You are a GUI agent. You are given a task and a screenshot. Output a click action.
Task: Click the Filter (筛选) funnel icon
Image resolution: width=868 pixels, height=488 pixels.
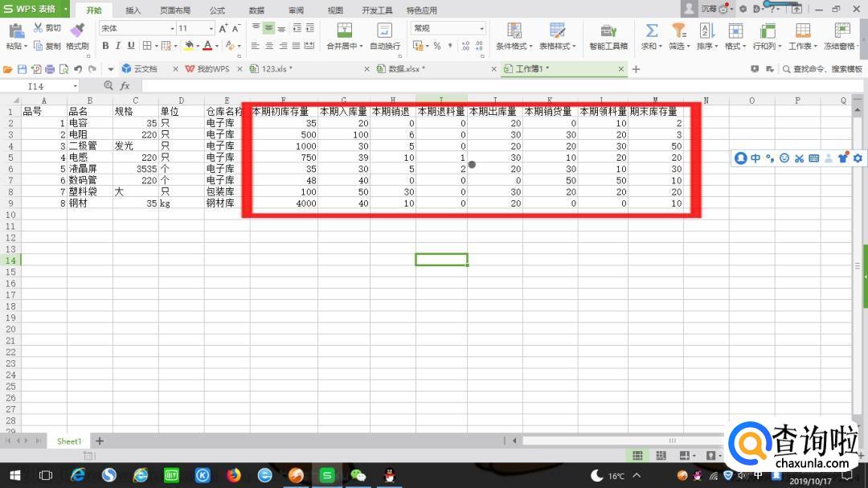tap(678, 31)
